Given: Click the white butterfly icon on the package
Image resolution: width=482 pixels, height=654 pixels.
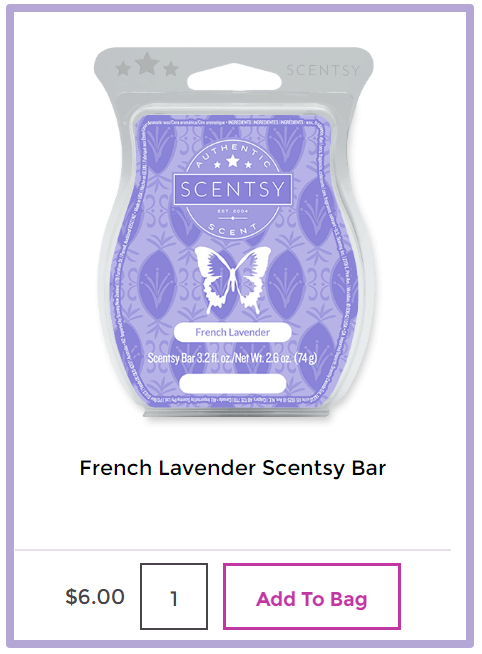Looking at the screenshot, I should (233, 280).
